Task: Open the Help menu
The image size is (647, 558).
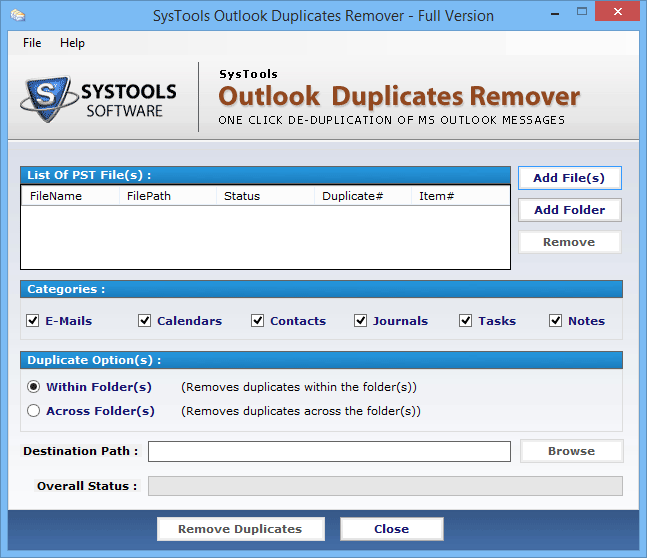Action: coord(72,43)
